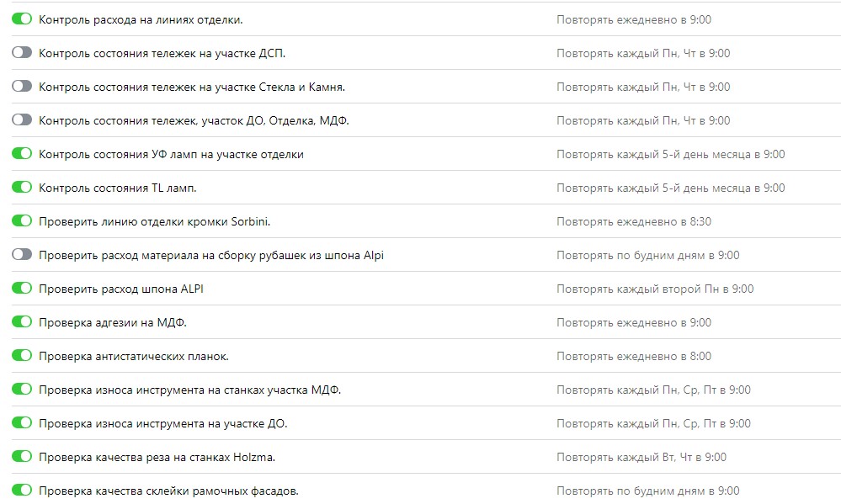Switch off Контроль состояния УФ ламп toggle
The image size is (841, 504).
[x=22, y=154]
